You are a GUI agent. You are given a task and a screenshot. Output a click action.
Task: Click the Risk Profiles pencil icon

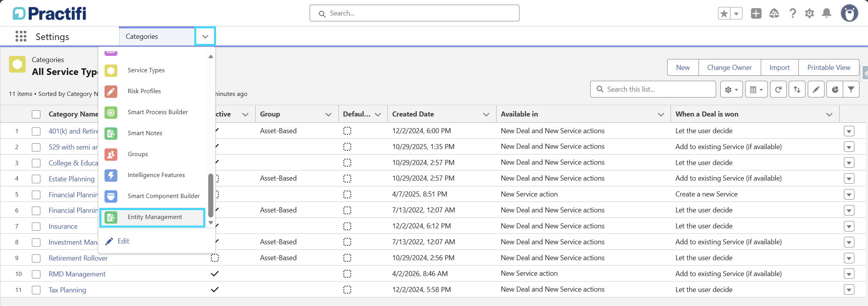(111, 91)
